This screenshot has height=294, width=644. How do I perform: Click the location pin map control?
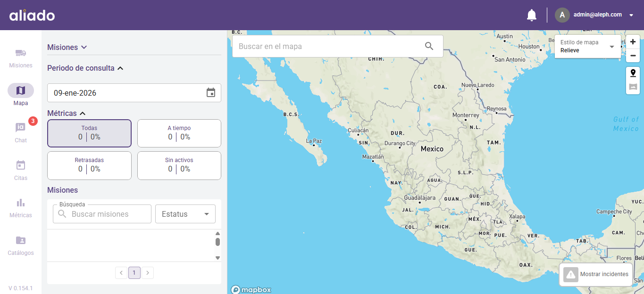click(633, 73)
